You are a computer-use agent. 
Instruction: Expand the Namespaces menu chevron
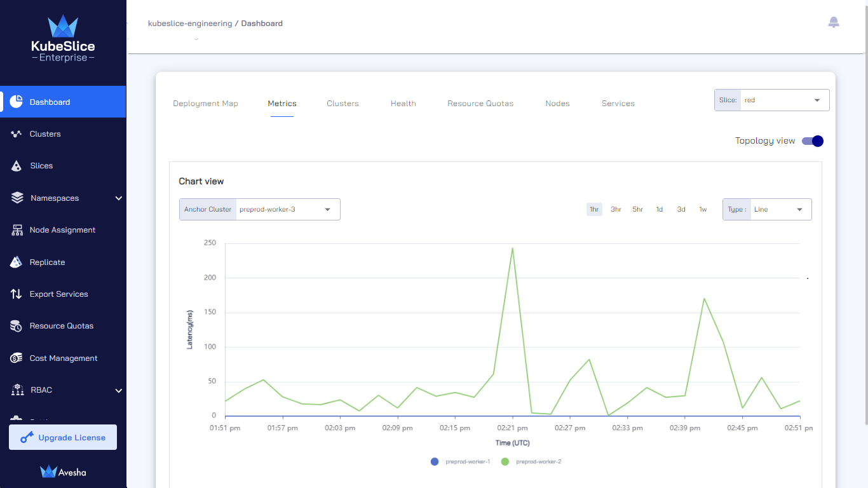pyautogui.click(x=118, y=198)
